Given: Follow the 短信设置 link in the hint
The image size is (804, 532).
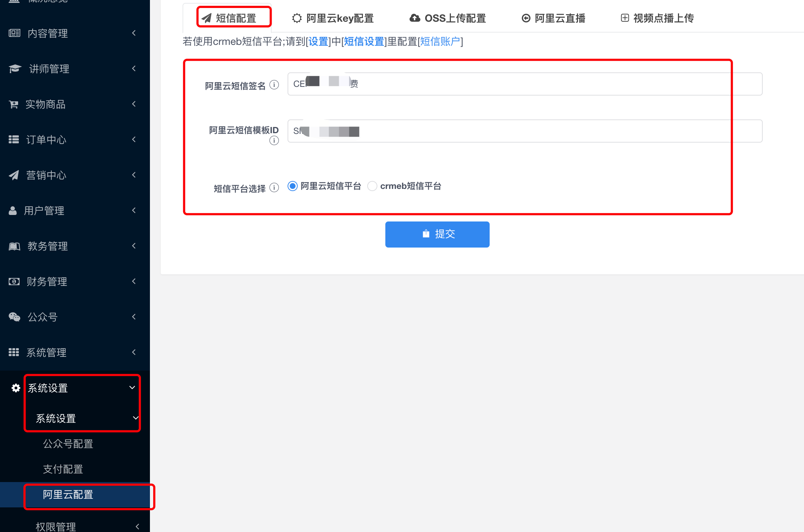Looking at the screenshot, I should pyautogui.click(x=364, y=42).
